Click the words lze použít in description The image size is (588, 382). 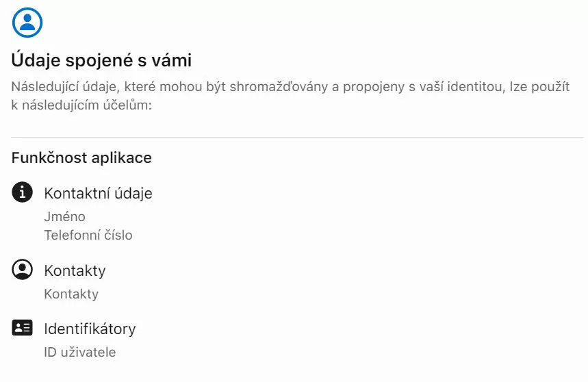pyautogui.click(x=539, y=87)
